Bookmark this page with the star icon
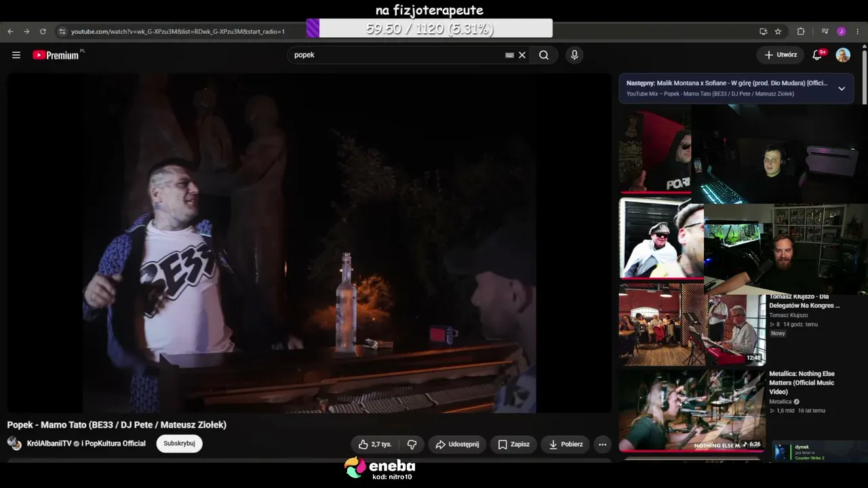This screenshot has height=488, width=868. (778, 31)
